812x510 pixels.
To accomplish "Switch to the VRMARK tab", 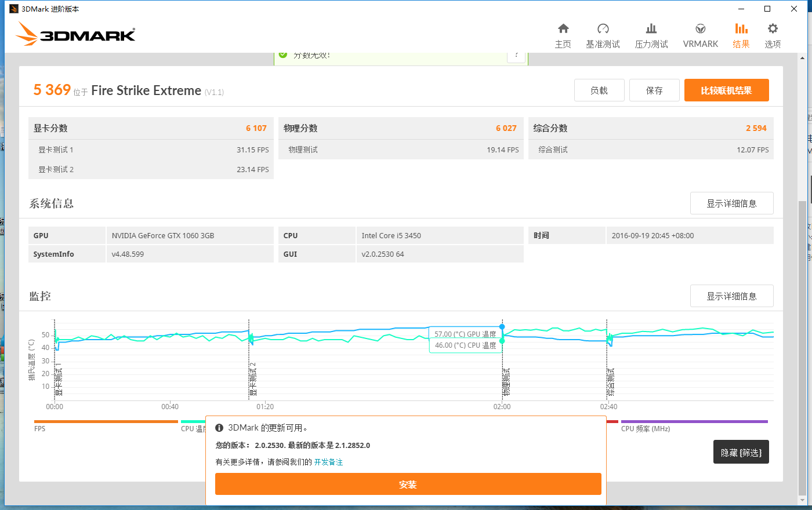I will point(700,34).
